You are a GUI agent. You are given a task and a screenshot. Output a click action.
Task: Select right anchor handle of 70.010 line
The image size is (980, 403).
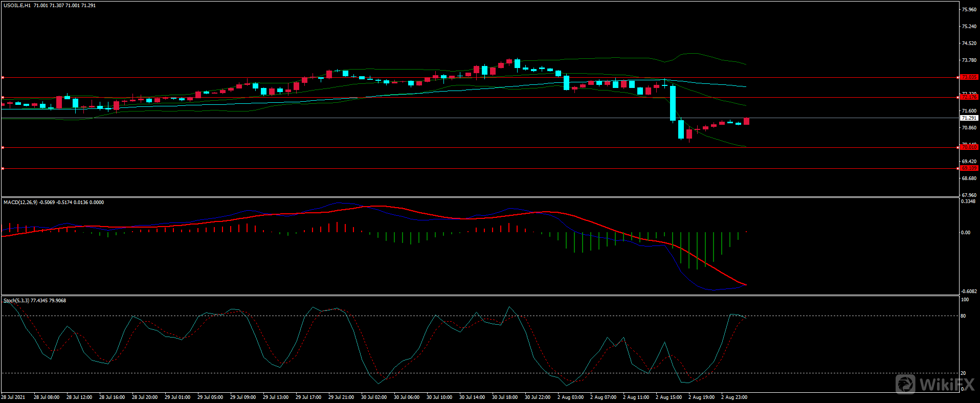[x=957, y=148]
